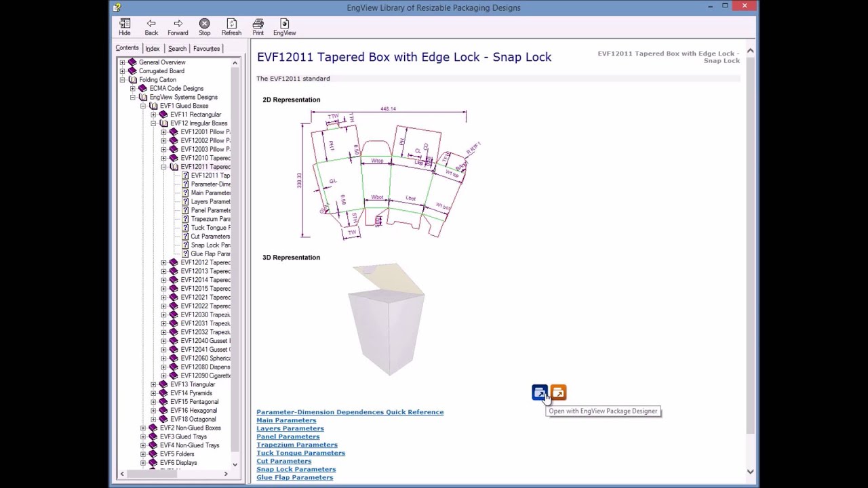Click the EVF2 Non-Glued Boxes book icon
Image resolution: width=868 pixels, height=488 pixels.
pos(153,428)
